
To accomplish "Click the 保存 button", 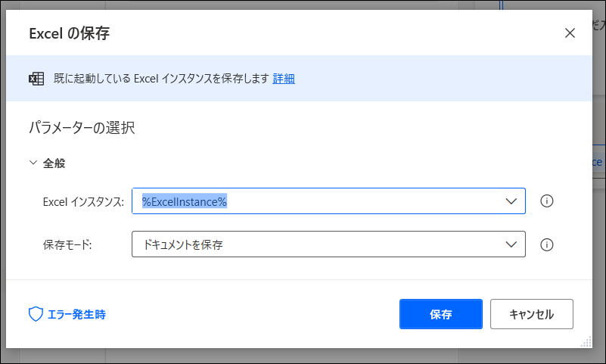I will pos(441,314).
